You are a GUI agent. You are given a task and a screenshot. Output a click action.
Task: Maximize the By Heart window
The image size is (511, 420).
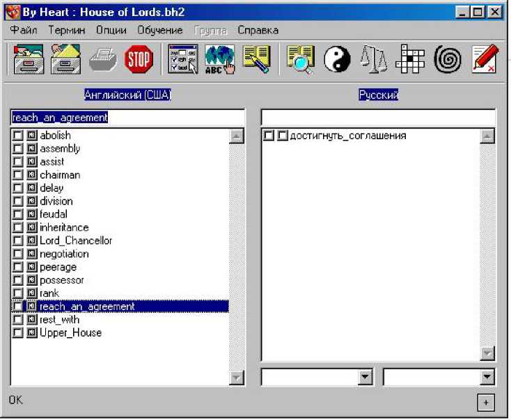click(x=478, y=13)
